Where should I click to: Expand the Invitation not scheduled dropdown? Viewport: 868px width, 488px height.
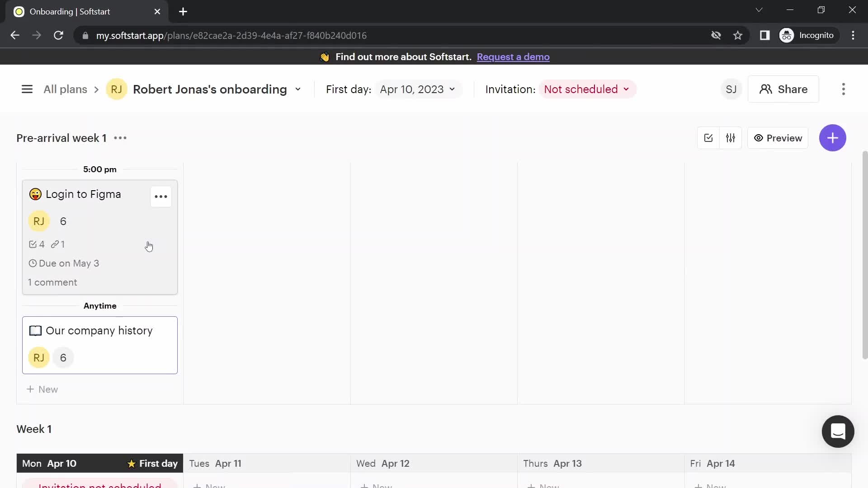pyautogui.click(x=587, y=89)
